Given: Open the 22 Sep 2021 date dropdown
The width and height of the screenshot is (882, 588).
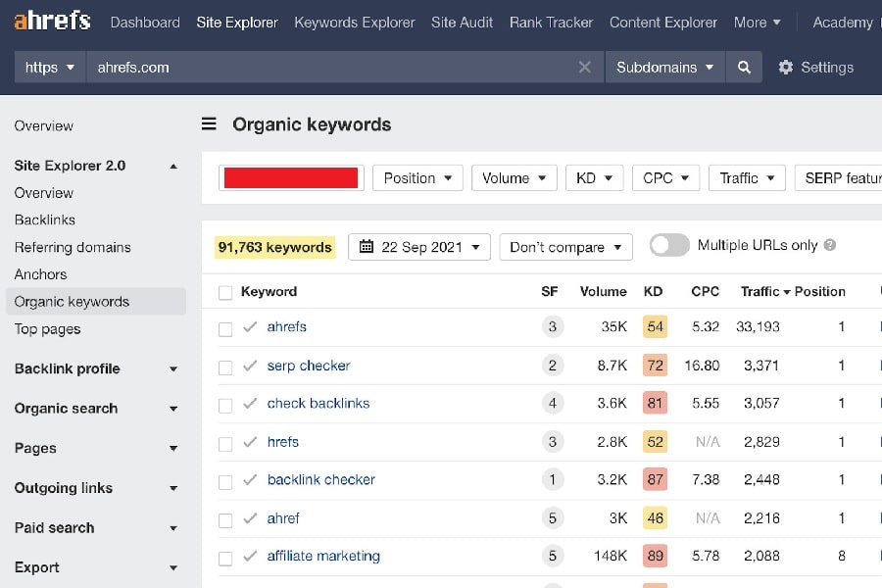Looking at the screenshot, I should click(x=419, y=247).
